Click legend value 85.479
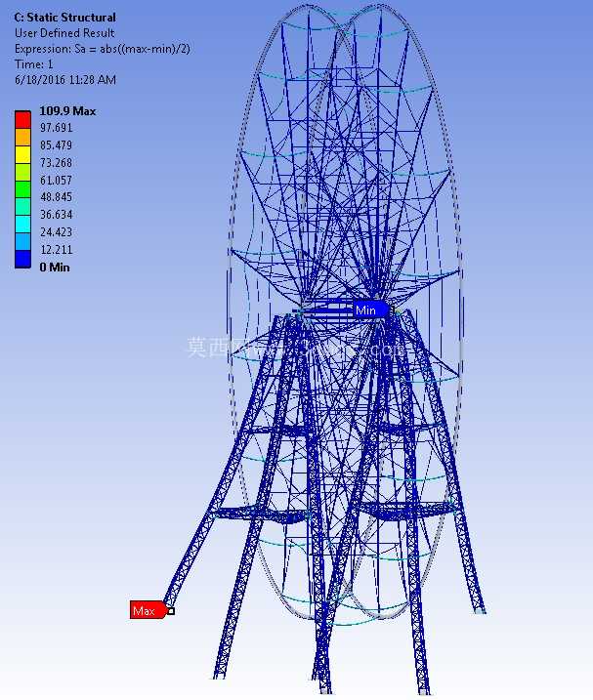Viewport: 593px width, 700px height. 56,145
